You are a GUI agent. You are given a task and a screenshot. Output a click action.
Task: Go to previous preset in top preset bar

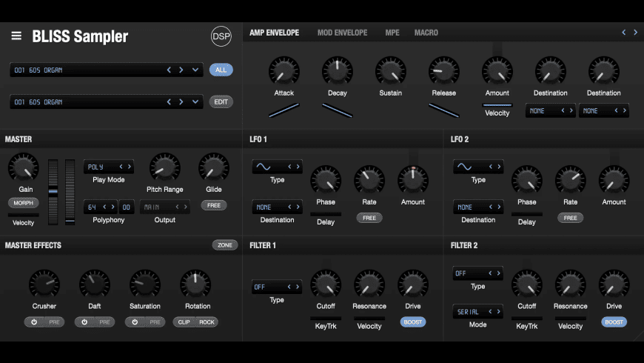tap(169, 70)
